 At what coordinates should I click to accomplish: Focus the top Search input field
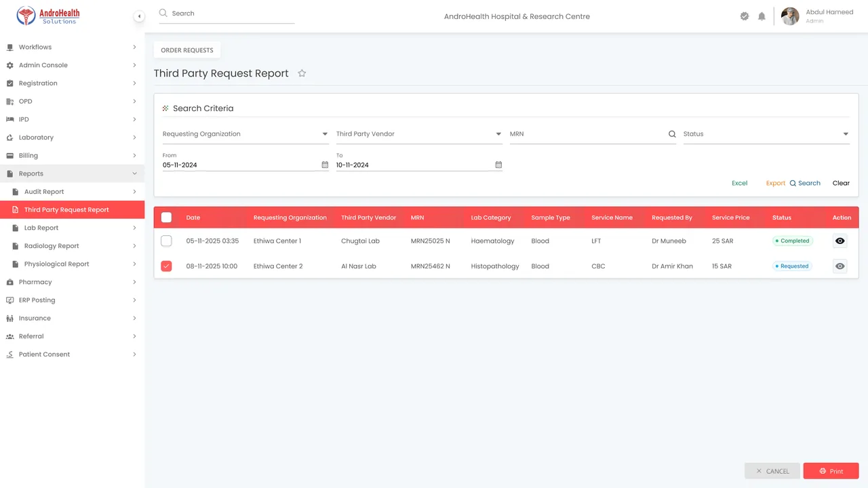click(226, 14)
